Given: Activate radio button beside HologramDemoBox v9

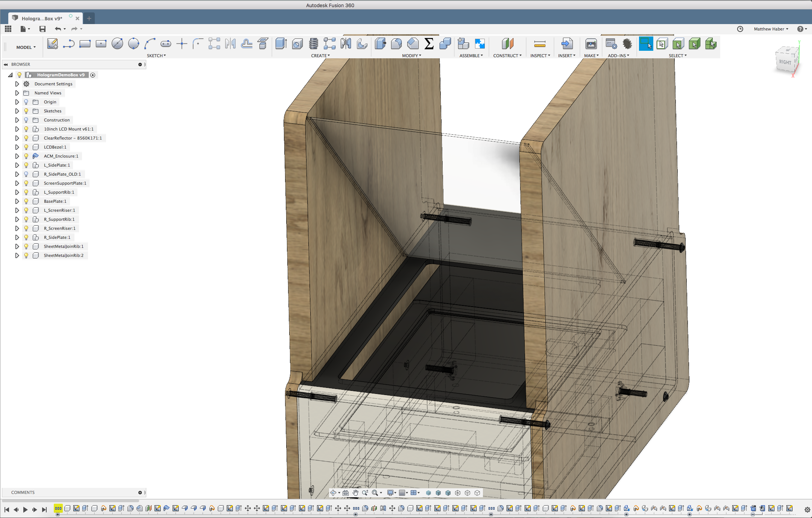Looking at the screenshot, I should 93,75.
